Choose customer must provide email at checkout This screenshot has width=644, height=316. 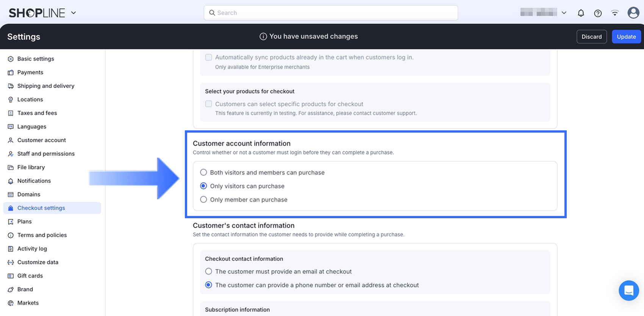(x=208, y=272)
